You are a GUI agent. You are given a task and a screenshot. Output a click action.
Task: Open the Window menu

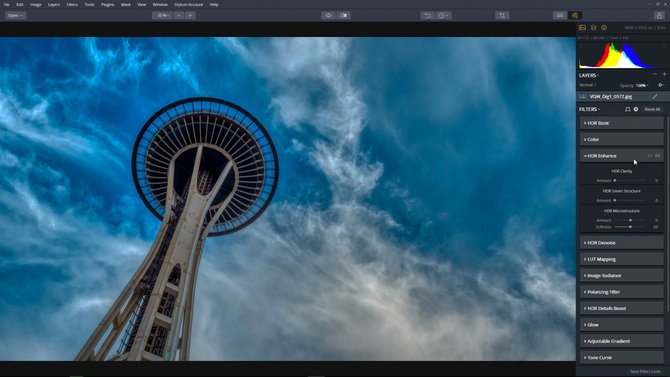coord(160,4)
